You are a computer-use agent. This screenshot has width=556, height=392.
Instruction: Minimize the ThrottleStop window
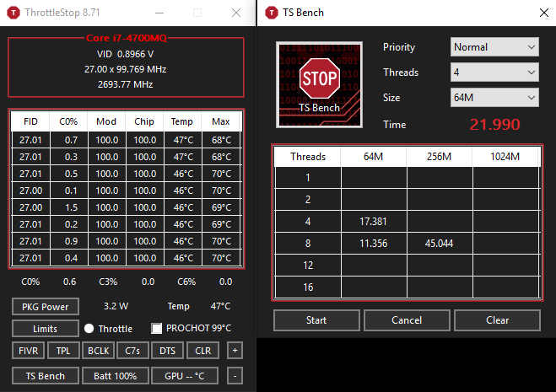(159, 13)
